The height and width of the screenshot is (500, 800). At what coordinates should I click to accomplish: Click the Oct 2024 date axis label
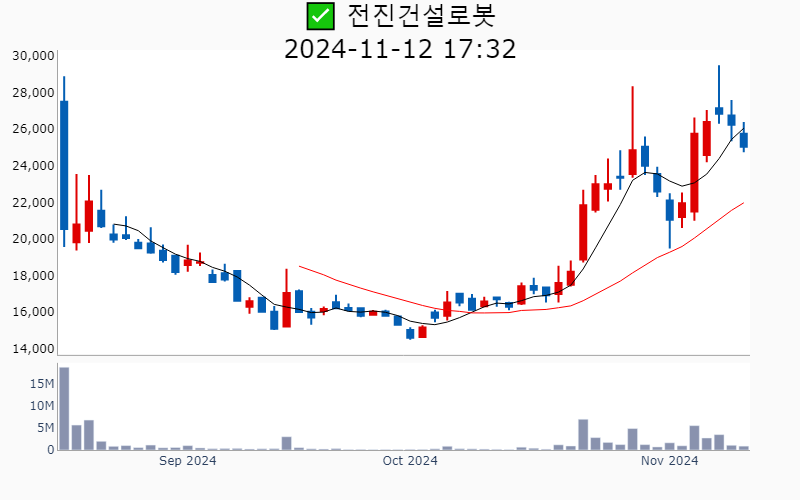point(410,461)
